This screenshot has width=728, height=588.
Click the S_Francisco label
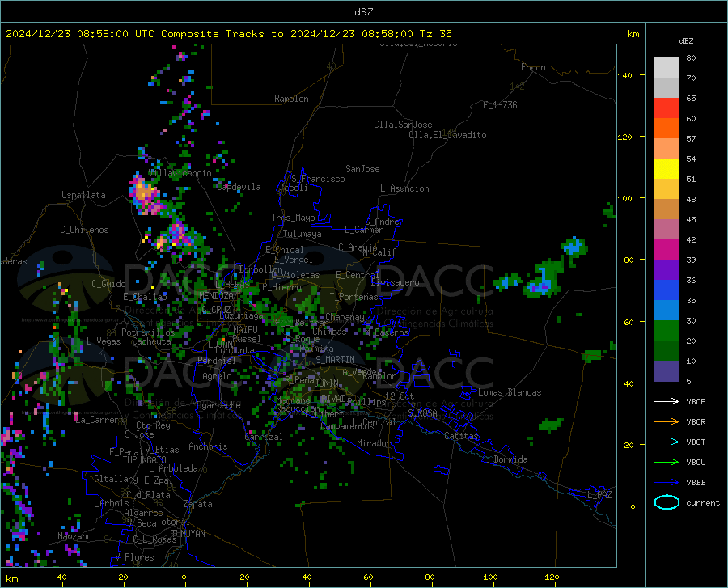(x=318, y=179)
